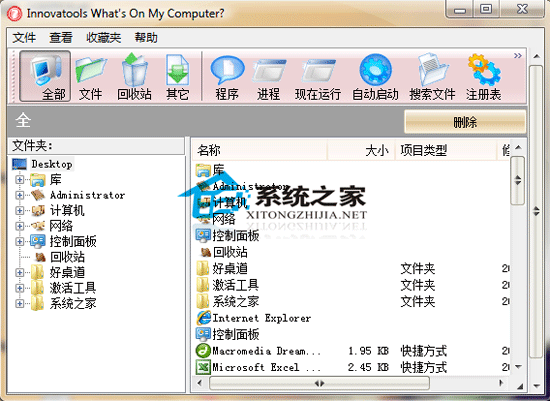This screenshot has height=401, width=550.
Task: Expand the 网络 tree node
Action: point(20,226)
